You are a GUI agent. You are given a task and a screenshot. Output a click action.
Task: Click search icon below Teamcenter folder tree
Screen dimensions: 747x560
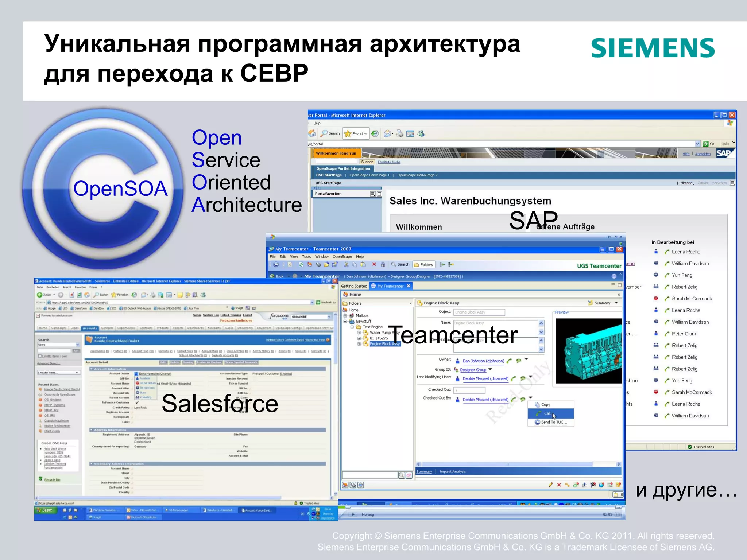pos(401,475)
